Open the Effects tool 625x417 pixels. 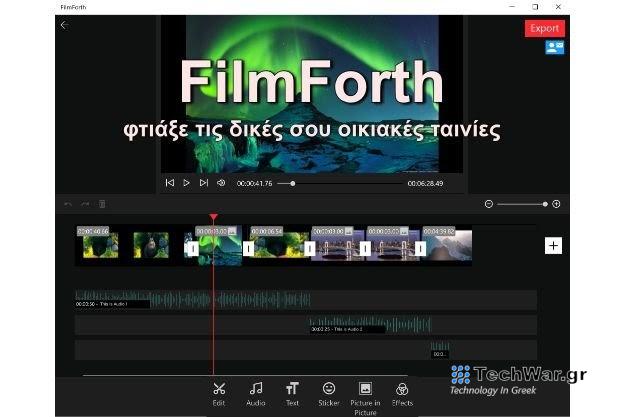(x=402, y=390)
